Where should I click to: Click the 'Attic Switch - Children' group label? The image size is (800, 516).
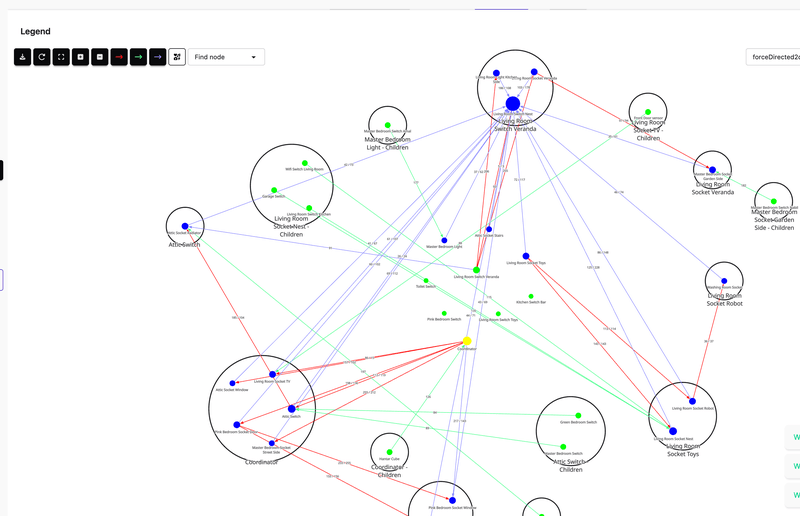click(570, 465)
